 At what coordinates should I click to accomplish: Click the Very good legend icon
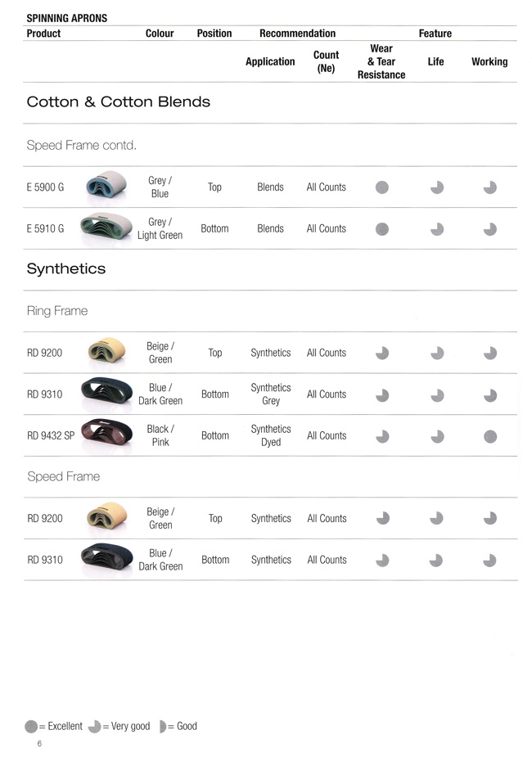[x=94, y=727]
